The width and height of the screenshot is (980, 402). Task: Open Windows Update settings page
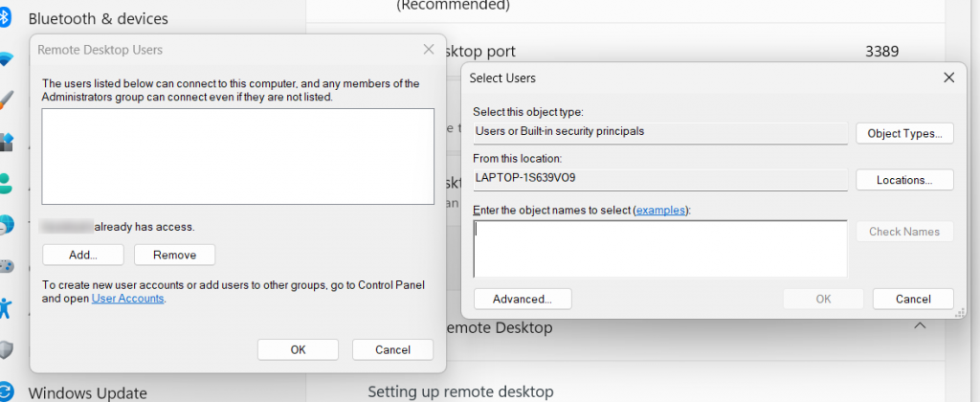click(x=87, y=393)
